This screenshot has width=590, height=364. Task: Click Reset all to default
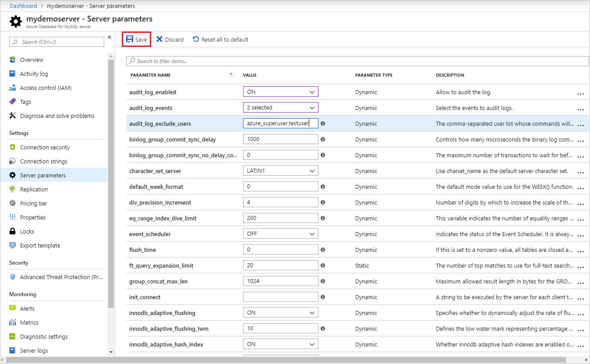[x=220, y=39]
